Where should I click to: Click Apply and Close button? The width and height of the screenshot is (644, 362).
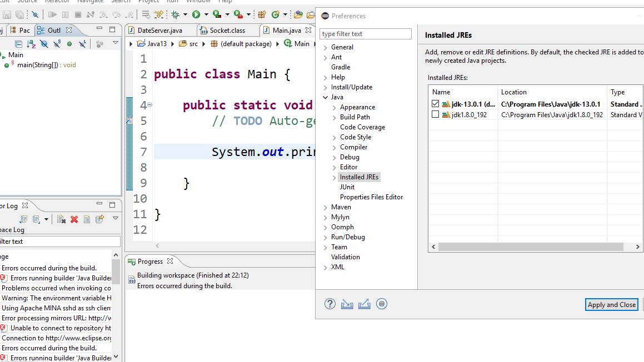(612, 305)
